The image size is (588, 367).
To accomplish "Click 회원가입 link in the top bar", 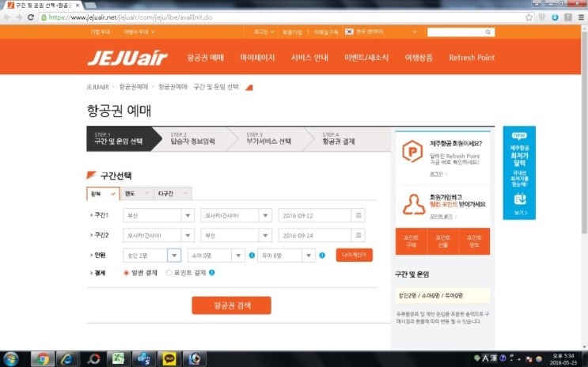I will pos(292,32).
